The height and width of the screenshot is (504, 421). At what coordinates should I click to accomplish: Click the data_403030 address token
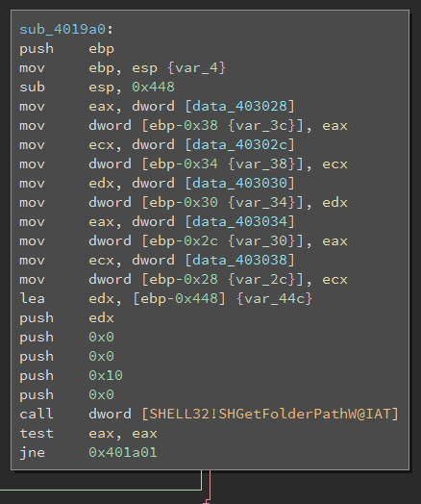coord(239,183)
